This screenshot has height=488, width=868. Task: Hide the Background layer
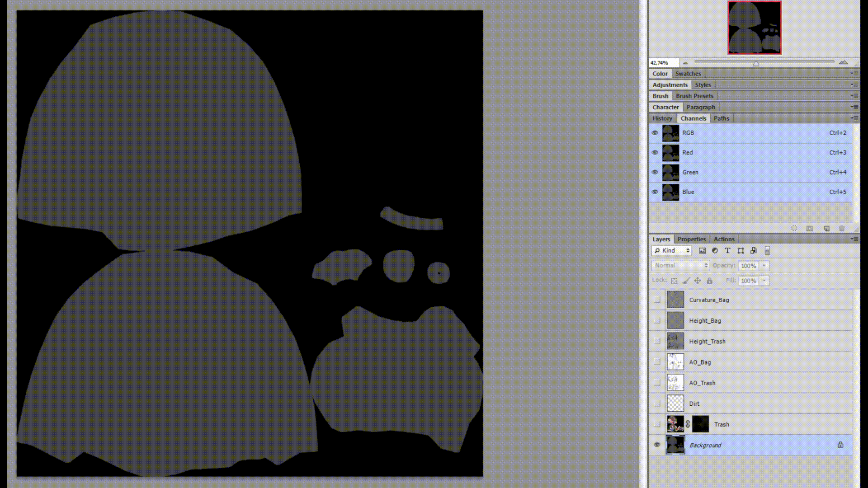(x=657, y=445)
